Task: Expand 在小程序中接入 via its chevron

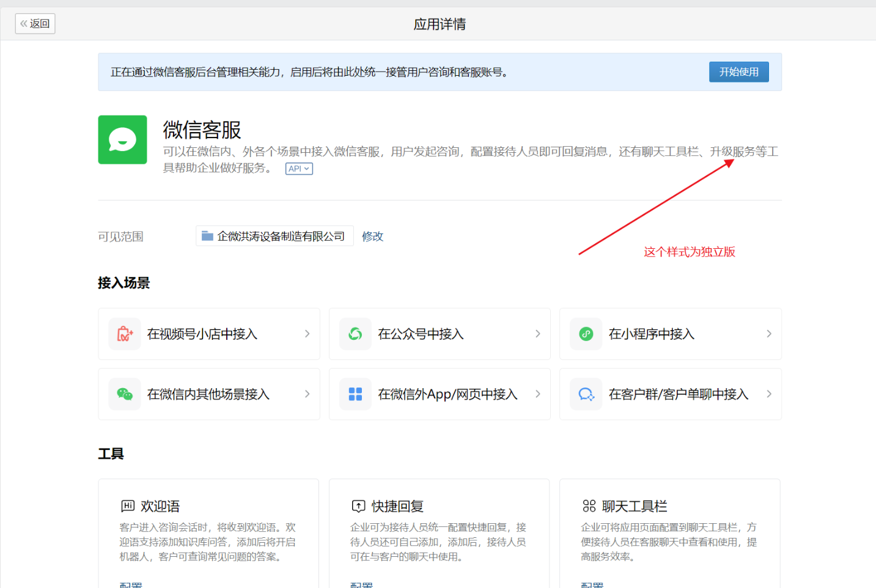Action: pyautogui.click(x=769, y=334)
